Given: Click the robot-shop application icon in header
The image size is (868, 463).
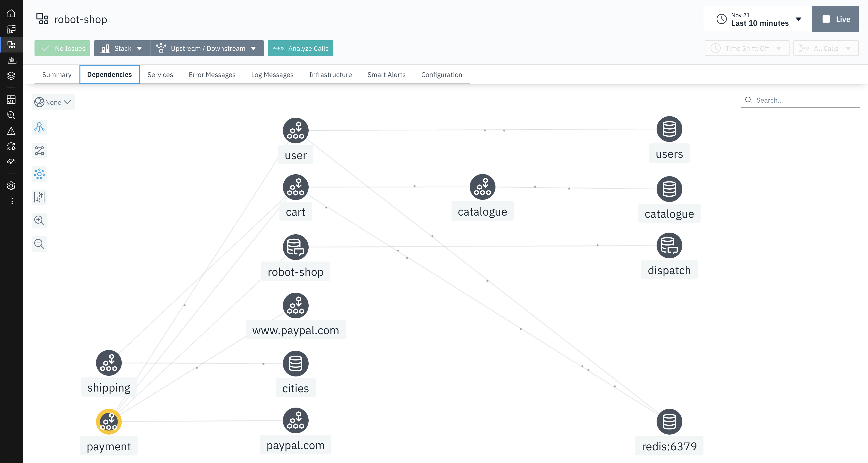Looking at the screenshot, I should click(x=43, y=19).
